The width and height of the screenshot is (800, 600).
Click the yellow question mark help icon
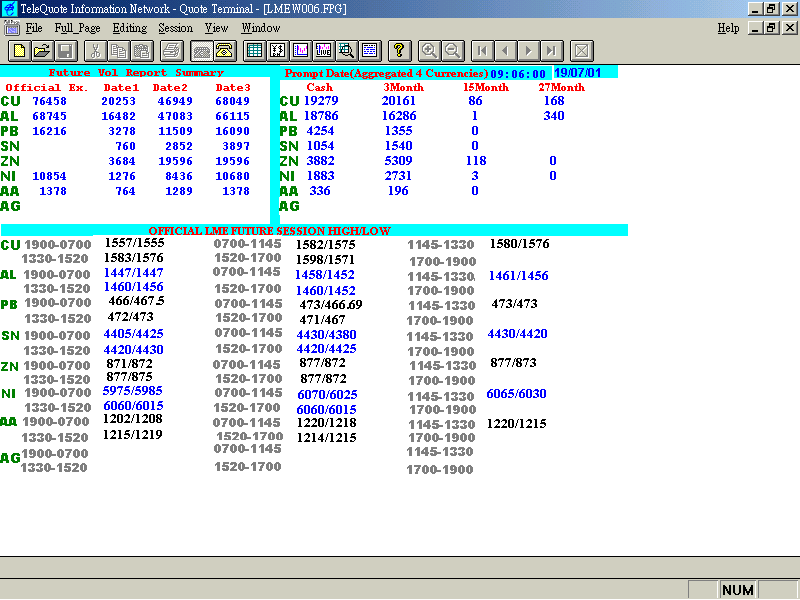click(x=399, y=51)
